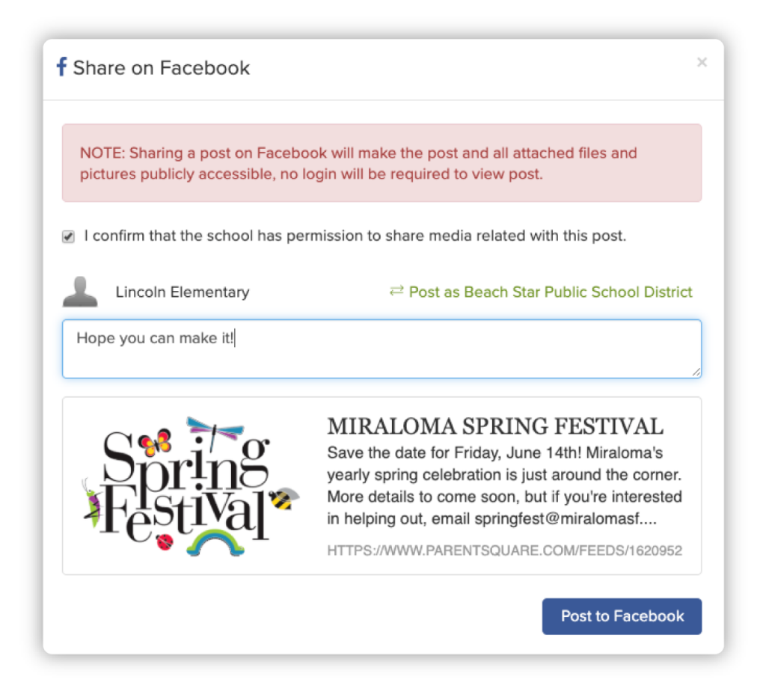The width and height of the screenshot is (766, 700).
Task: Click the permission confirmation label text
Action: click(x=355, y=236)
